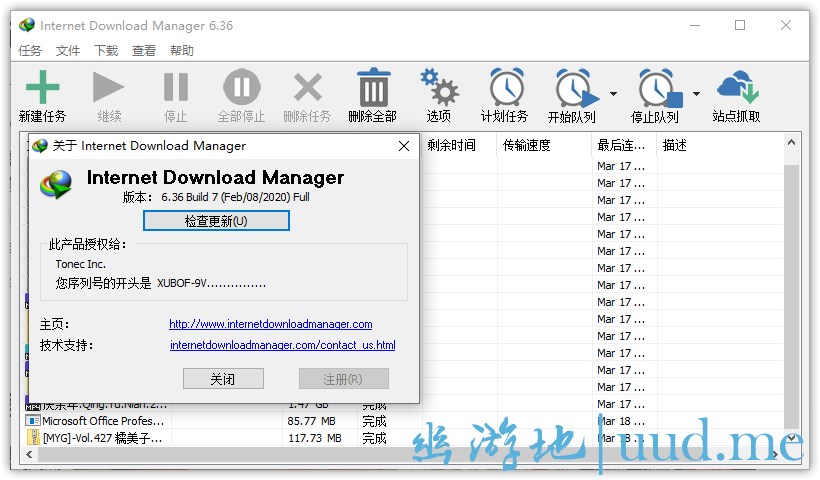Close the 关于 Internet Download Manager dialog

[404, 146]
